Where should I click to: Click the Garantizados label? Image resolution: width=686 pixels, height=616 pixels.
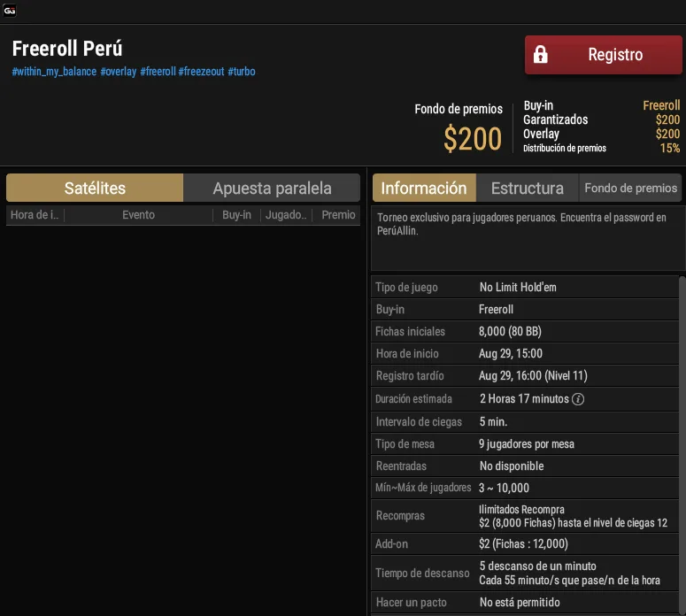tap(556, 119)
